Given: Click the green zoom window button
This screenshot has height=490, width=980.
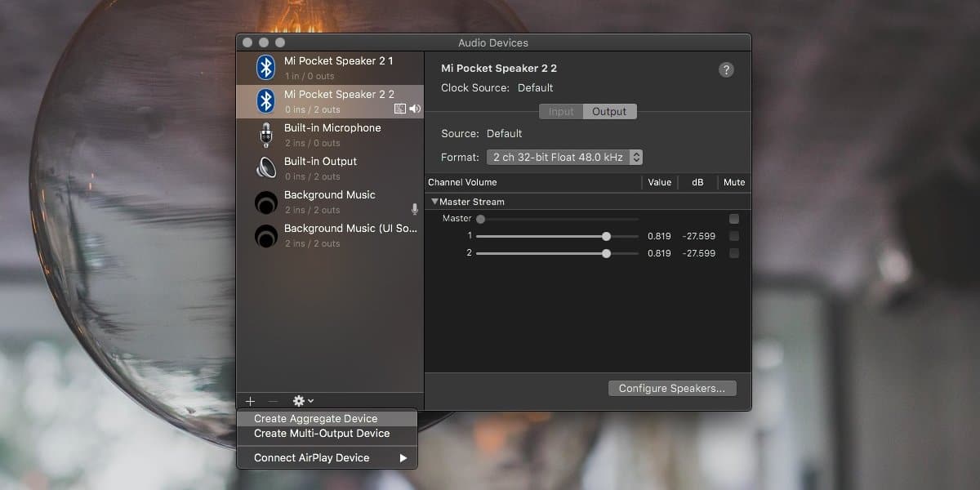Looking at the screenshot, I should pos(280,42).
